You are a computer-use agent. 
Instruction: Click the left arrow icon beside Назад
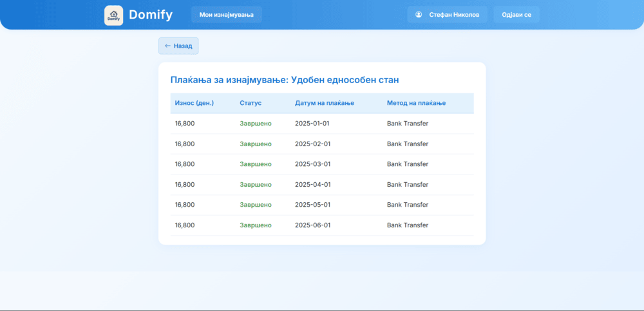[x=167, y=46]
